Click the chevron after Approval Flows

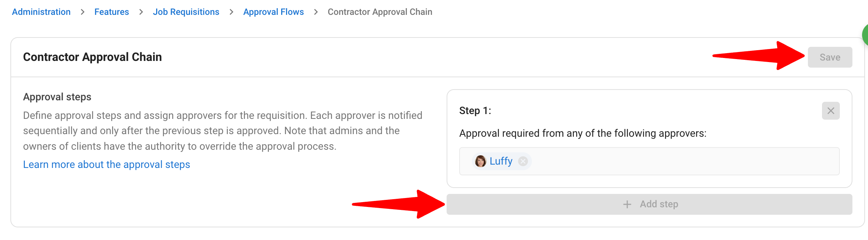coord(316,12)
